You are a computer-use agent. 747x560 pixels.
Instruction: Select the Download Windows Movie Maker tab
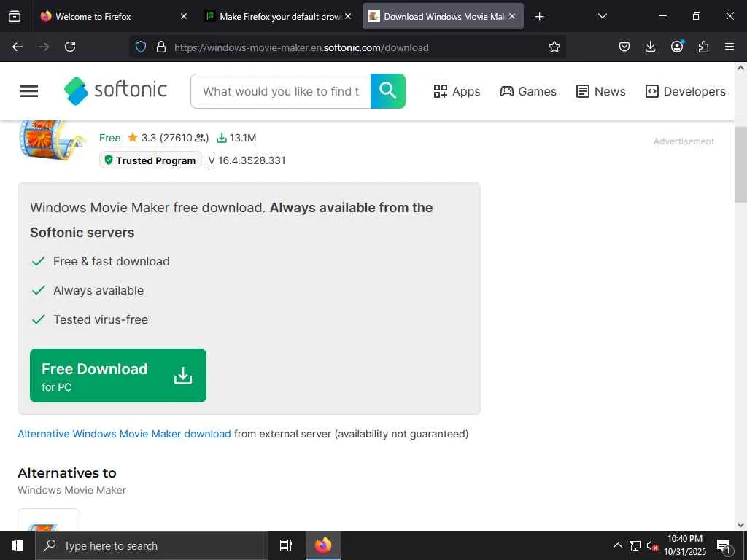443,16
